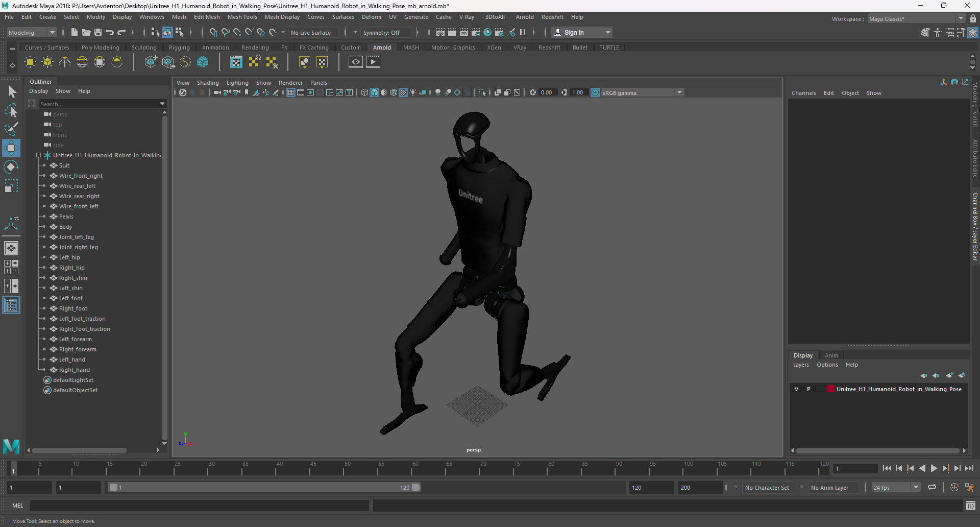Create an Arnold area light from shelf

(x=30, y=62)
